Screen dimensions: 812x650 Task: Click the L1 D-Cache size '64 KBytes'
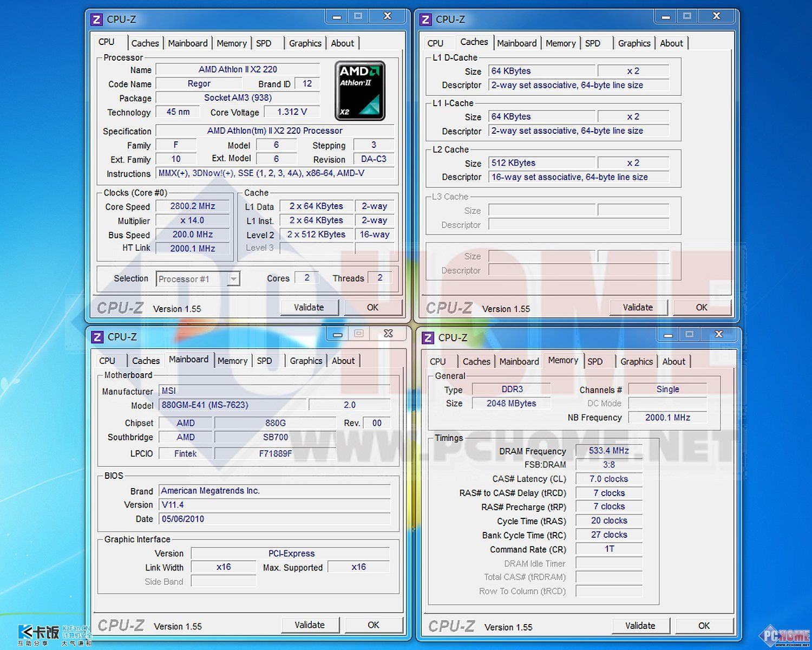[542, 71]
